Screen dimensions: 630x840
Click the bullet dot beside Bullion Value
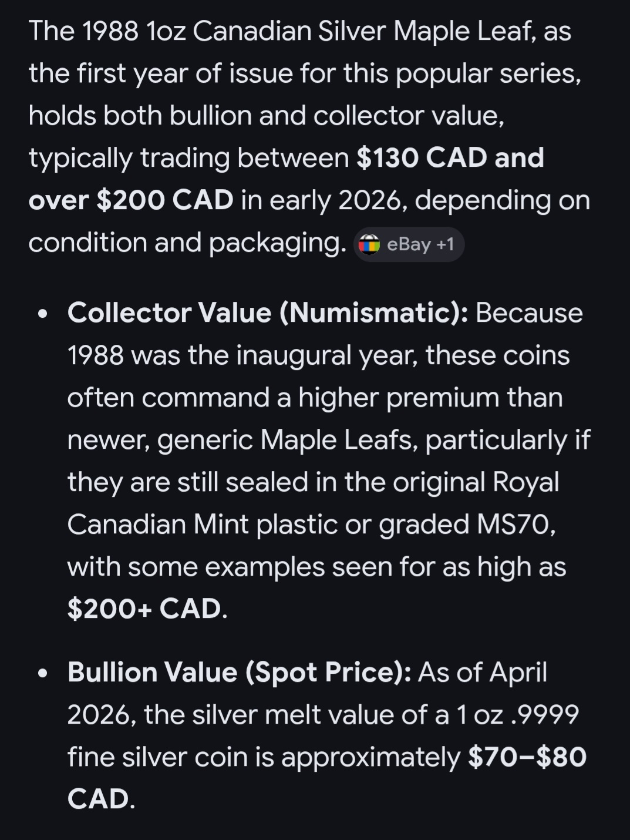42,674
